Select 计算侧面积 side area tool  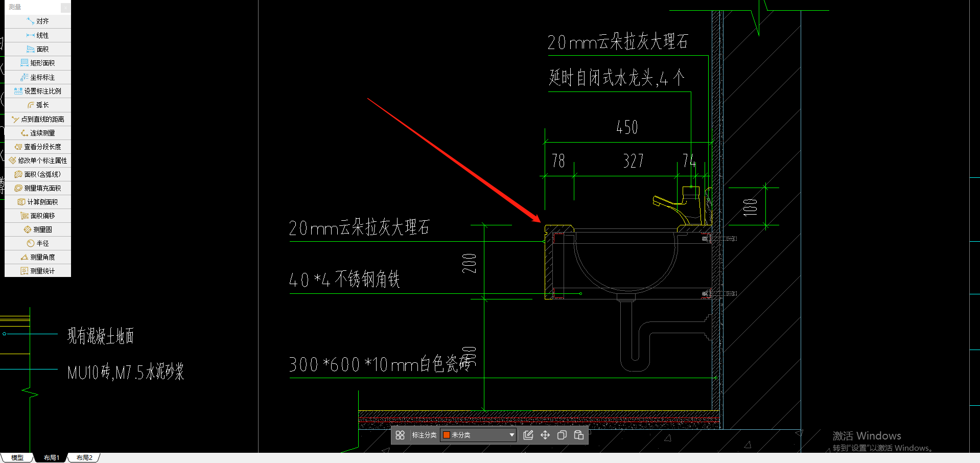pos(38,202)
